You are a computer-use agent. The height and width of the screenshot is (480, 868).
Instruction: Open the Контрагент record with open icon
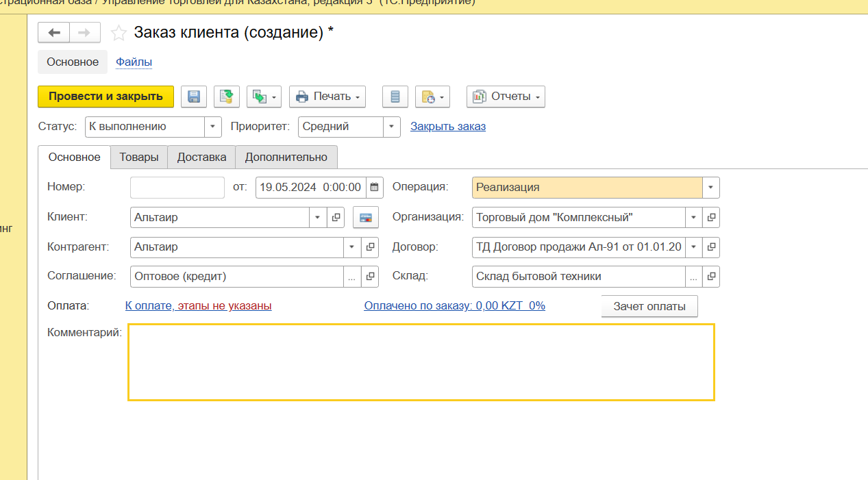click(x=370, y=247)
